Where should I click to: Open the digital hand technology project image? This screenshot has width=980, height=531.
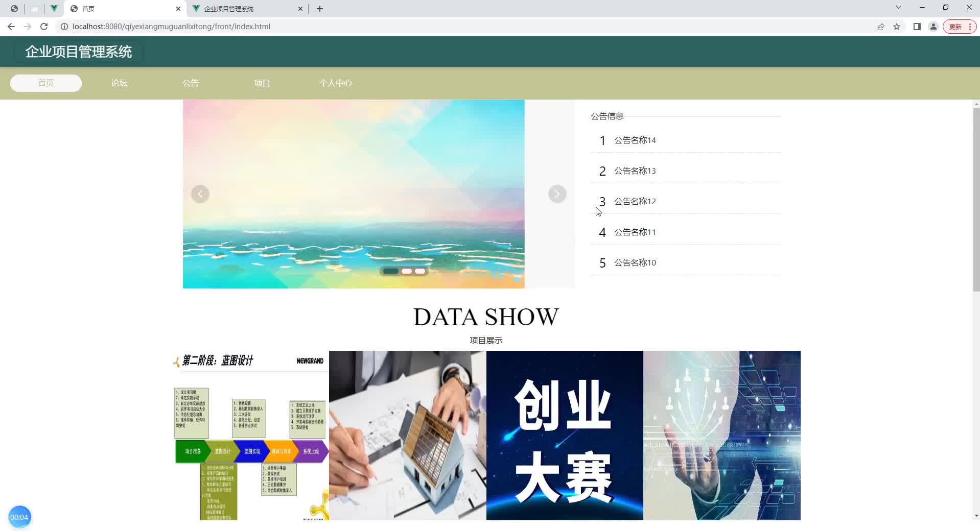click(x=722, y=436)
